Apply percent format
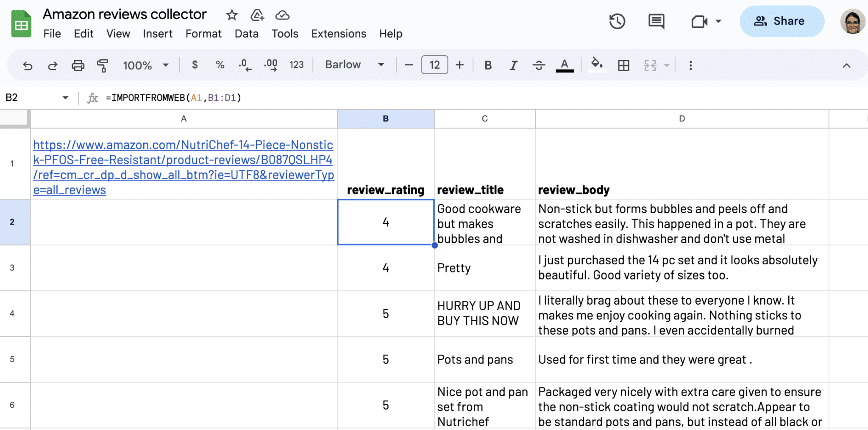Image resolution: width=868 pixels, height=430 pixels. pos(220,65)
